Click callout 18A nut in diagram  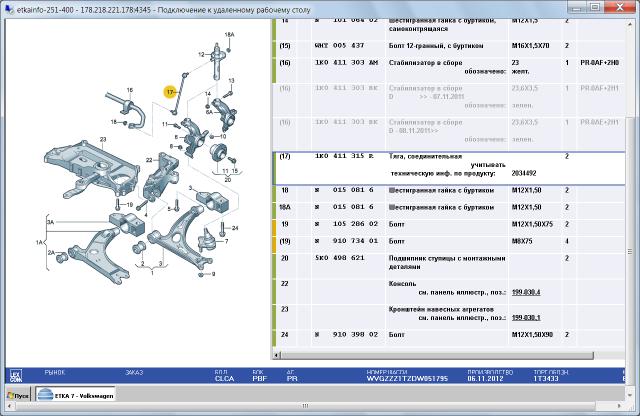point(229,35)
